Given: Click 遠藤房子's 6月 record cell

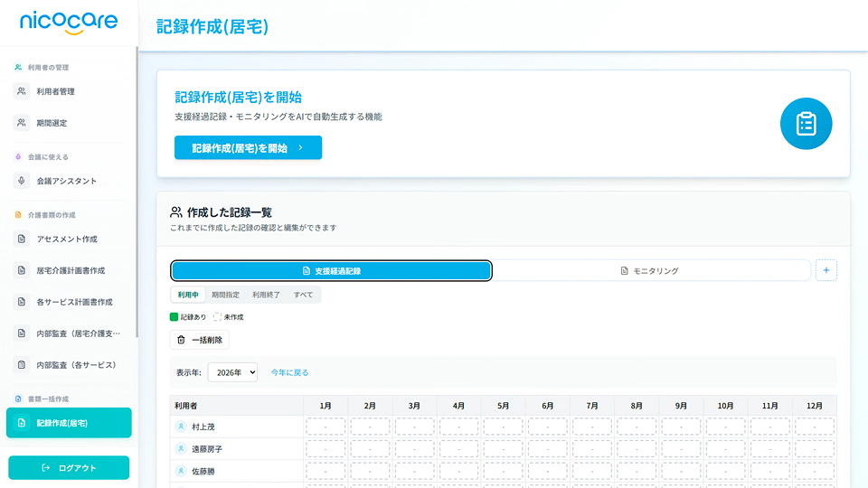Looking at the screenshot, I should pyautogui.click(x=548, y=449).
